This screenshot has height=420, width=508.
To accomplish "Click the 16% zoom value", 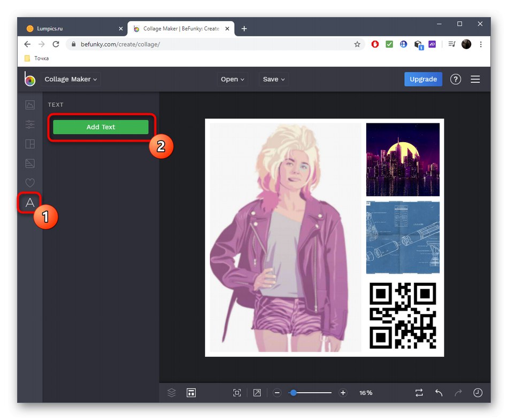I will (366, 393).
